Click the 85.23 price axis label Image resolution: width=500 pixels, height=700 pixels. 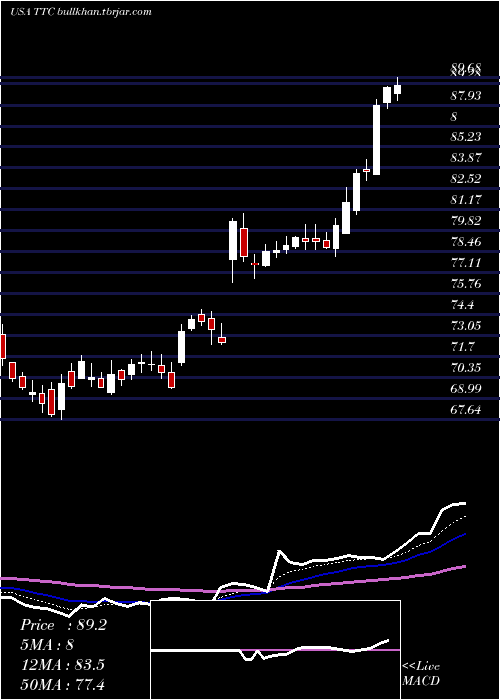466,137
